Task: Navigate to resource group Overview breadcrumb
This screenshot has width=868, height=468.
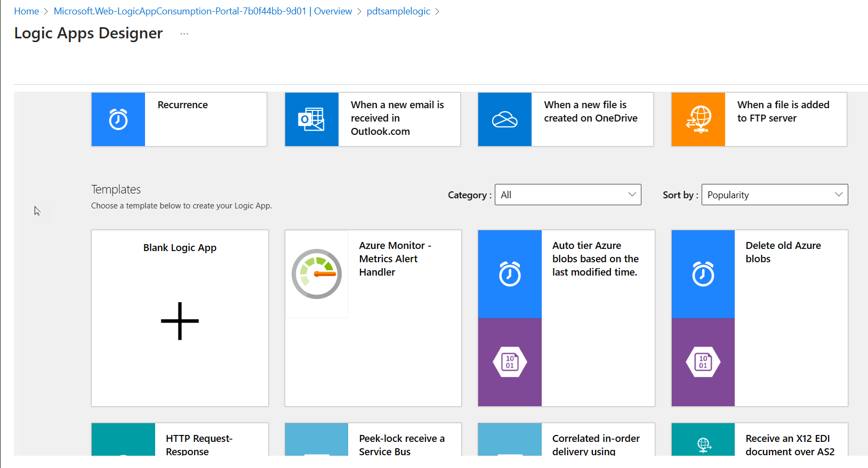Action: click(203, 11)
